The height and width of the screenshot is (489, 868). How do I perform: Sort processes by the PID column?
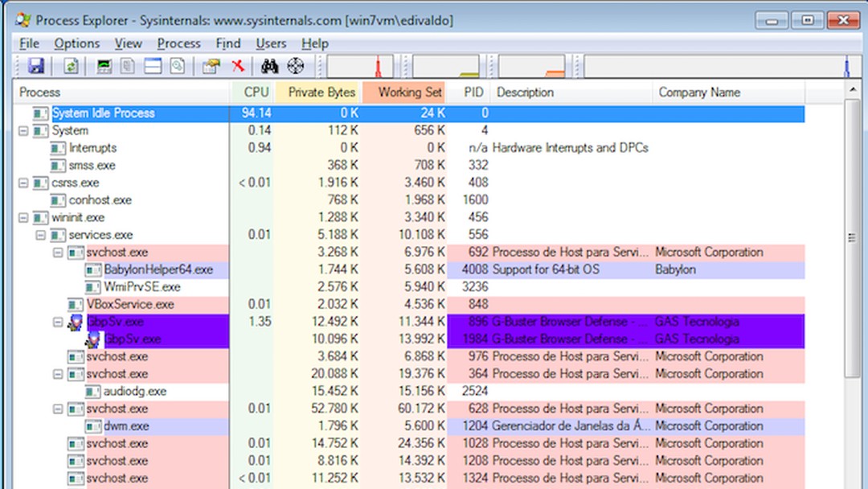coord(473,92)
